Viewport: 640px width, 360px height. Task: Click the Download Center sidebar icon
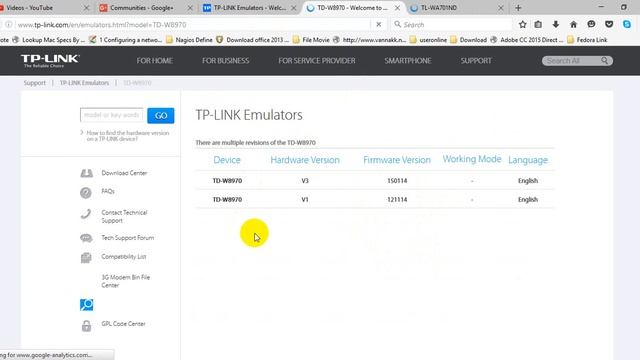(86, 173)
